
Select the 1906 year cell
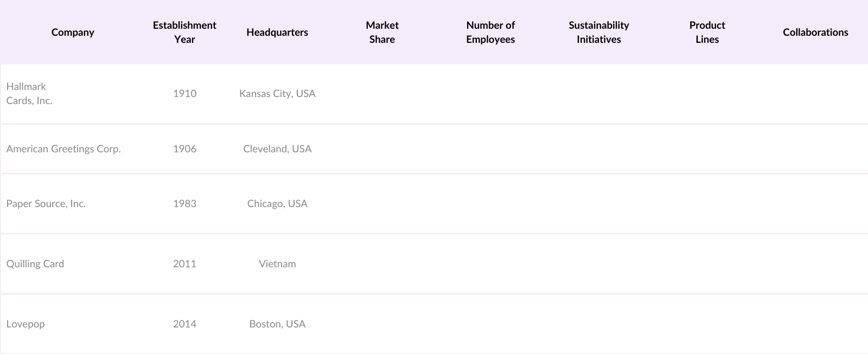(184, 149)
